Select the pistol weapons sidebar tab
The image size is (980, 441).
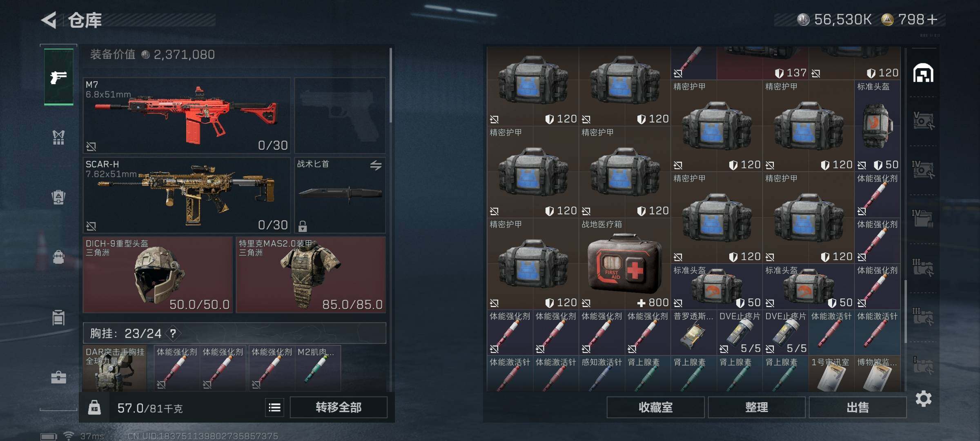click(58, 76)
